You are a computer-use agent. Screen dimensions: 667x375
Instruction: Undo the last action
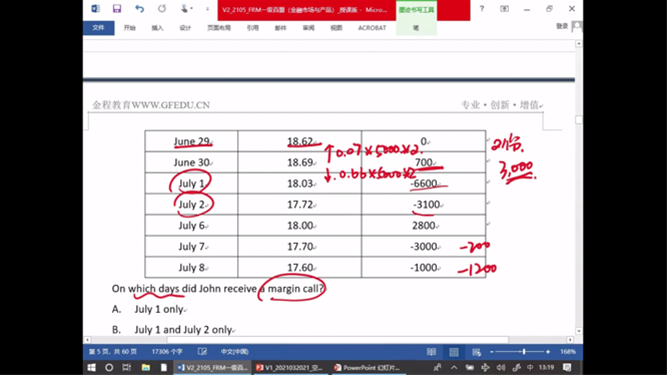point(140,9)
